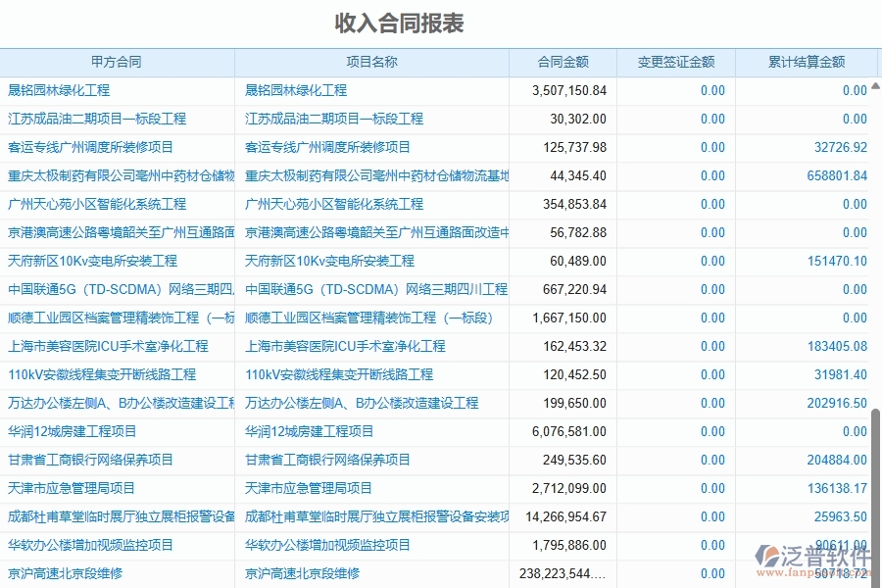
Task: Open the 京沪高速北京段维修 link
Action: pyautogui.click(x=59, y=573)
